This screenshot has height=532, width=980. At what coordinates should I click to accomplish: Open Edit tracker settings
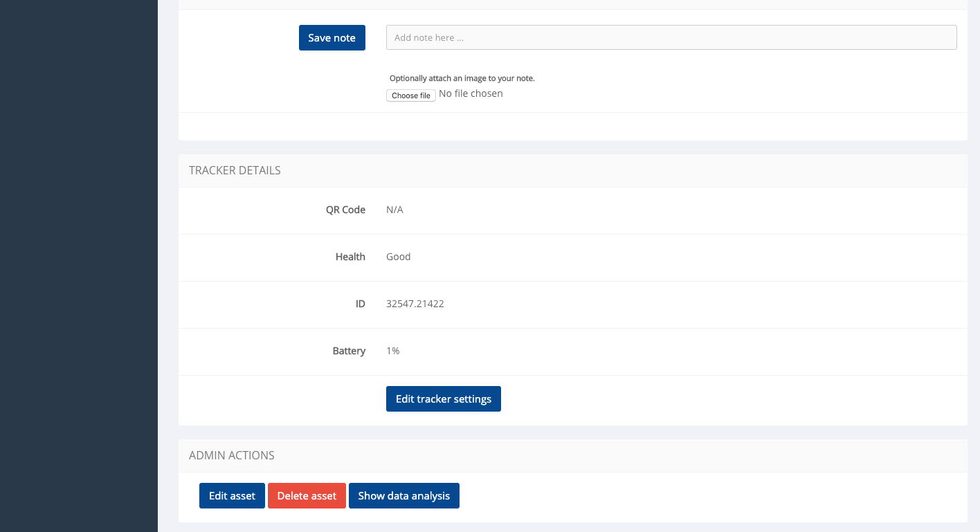click(x=443, y=399)
